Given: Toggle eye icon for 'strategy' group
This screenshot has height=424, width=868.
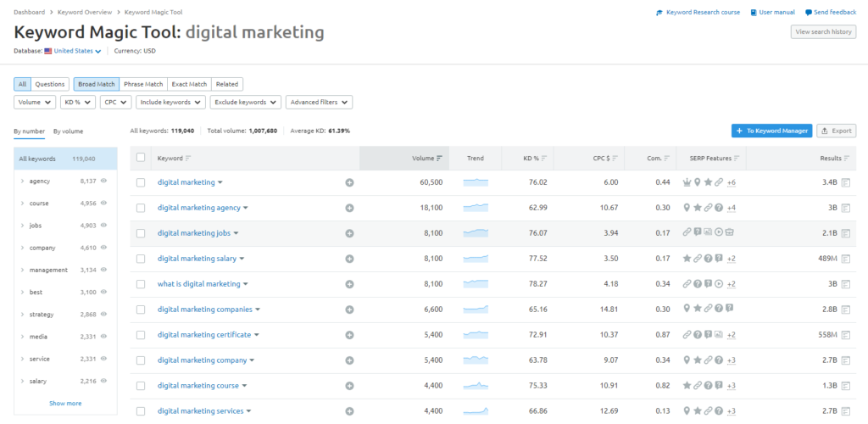Looking at the screenshot, I should click(103, 315).
